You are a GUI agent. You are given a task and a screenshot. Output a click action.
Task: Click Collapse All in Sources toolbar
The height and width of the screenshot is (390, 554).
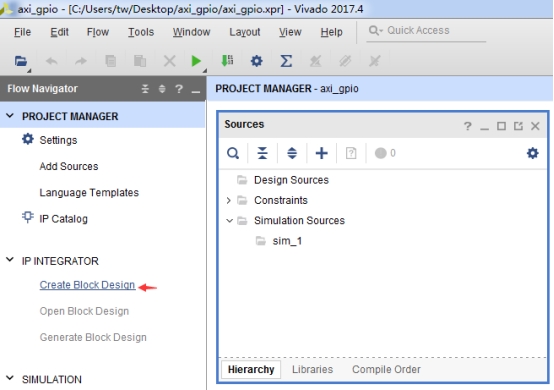[262, 153]
